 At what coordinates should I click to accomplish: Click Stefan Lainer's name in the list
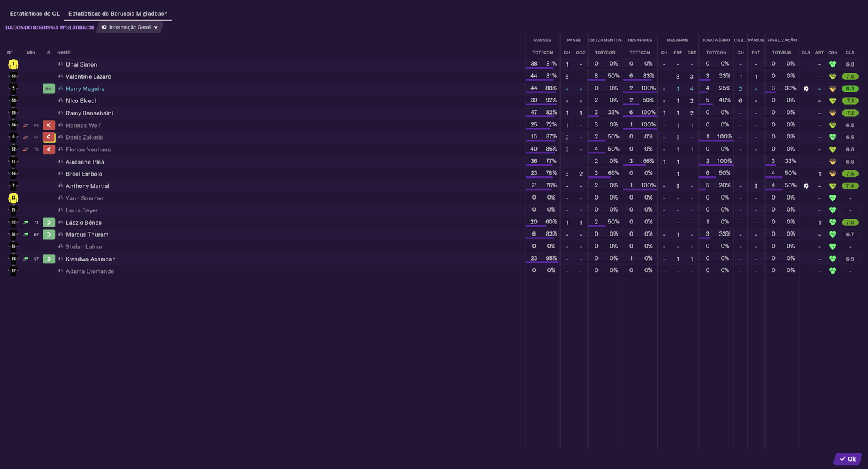pos(84,247)
